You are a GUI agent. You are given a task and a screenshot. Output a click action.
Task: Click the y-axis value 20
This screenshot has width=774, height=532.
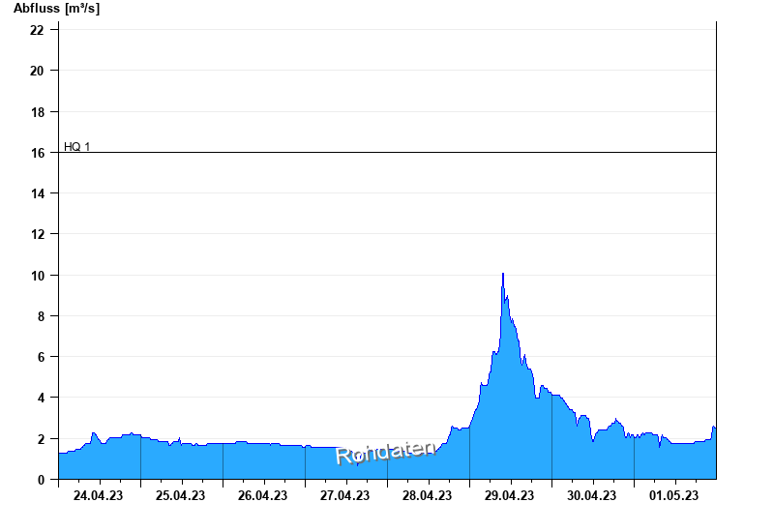(x=37, y=71)
